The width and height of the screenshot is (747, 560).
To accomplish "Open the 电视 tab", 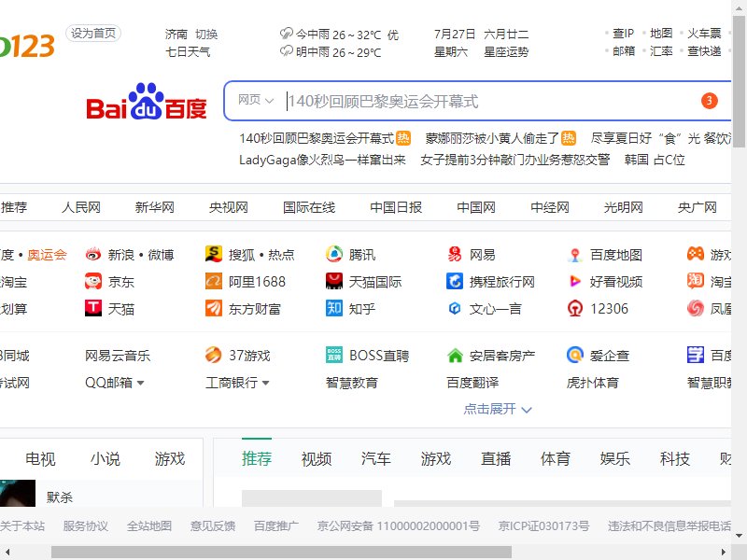I will [40, 459].
